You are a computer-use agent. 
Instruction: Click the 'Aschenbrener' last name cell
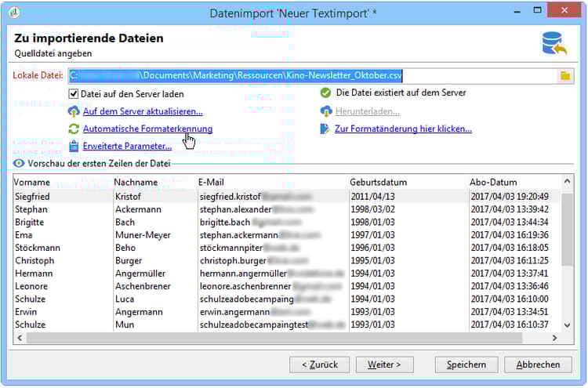(x=155, y=286)
